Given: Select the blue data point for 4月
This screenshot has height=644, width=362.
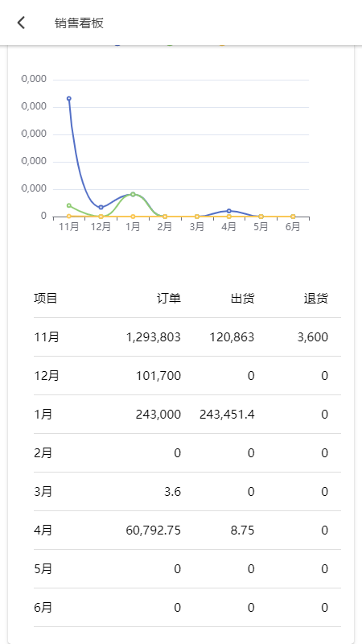Looking at the screenshot, I should (229, 211).
